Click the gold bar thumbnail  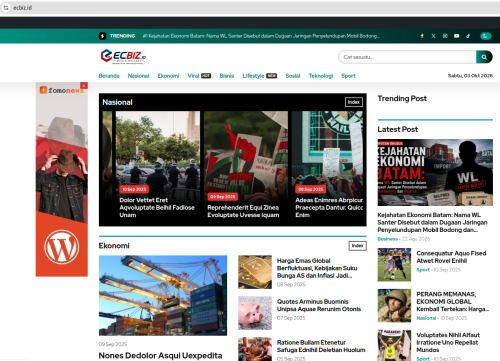click(x=255, y=272)
